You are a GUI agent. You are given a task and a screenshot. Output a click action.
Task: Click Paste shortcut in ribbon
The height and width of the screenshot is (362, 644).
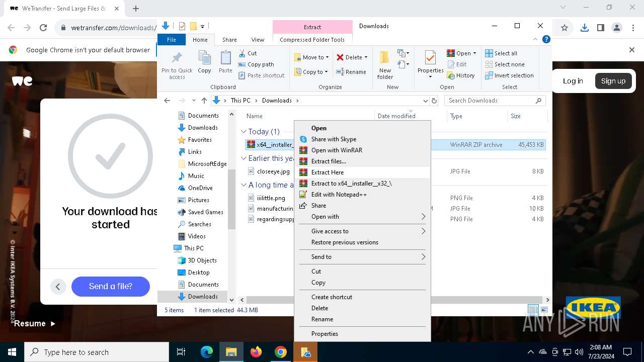click(x=261, y=75)
